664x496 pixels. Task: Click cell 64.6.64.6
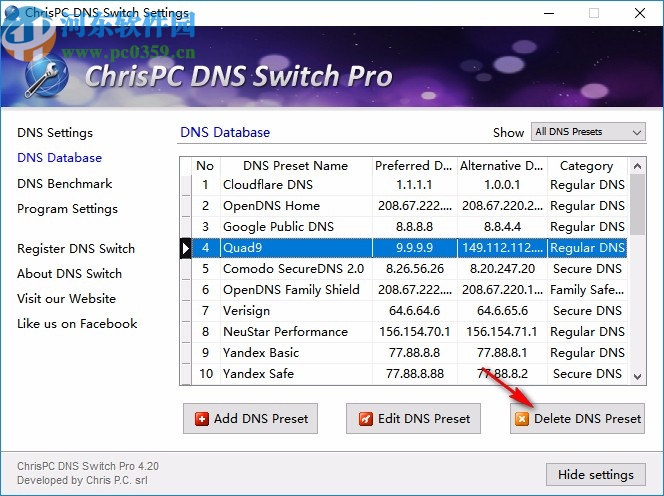(415, 311)
